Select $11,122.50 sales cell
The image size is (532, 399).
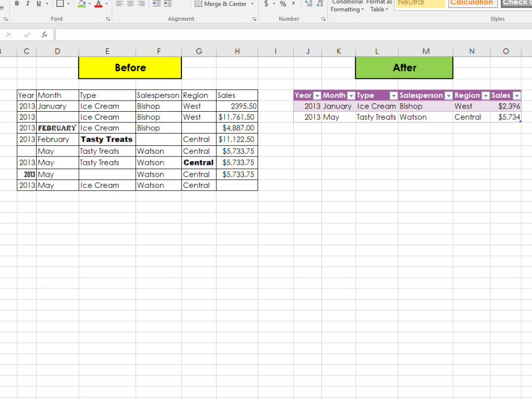[237, 139]
